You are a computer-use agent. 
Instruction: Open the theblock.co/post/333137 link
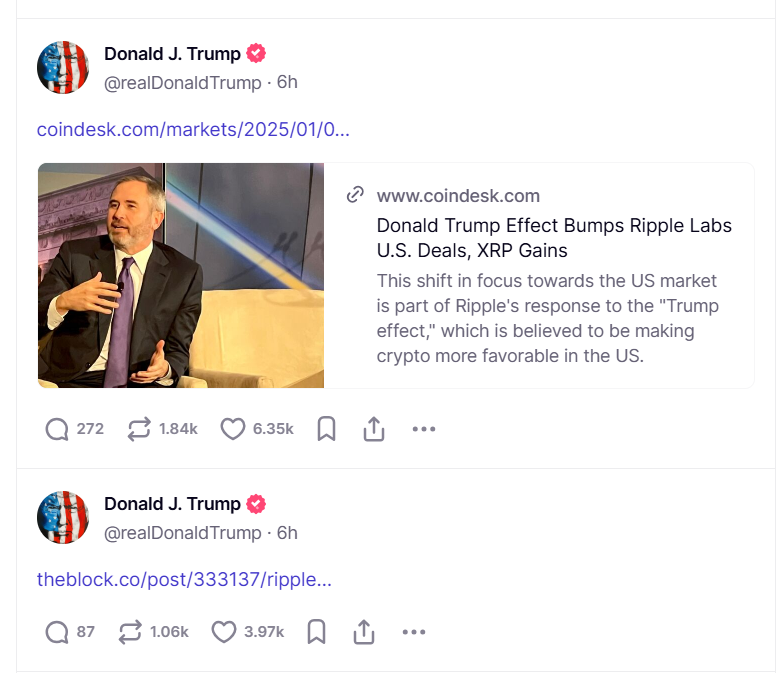coord(184,580)
